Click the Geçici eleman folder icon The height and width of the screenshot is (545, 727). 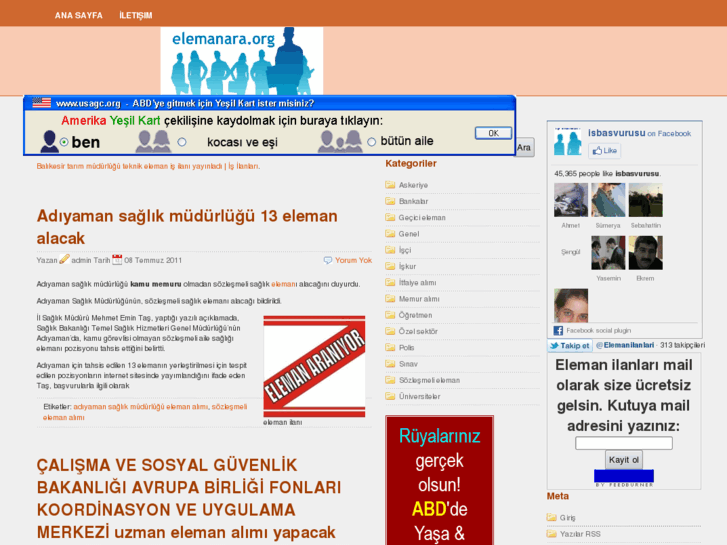[390, 217]
